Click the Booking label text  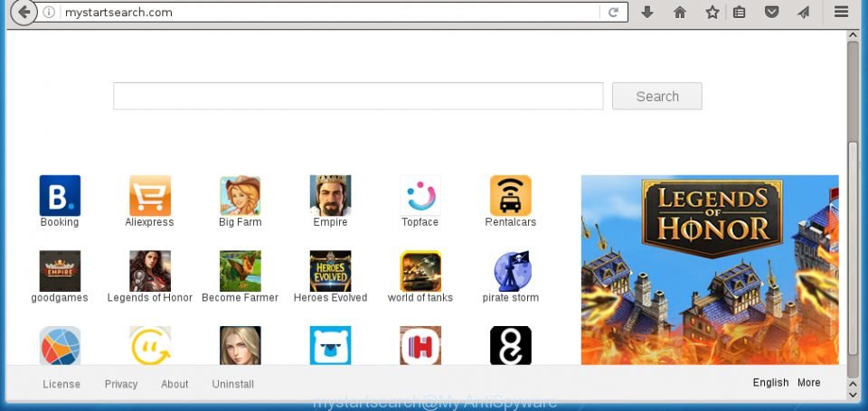coord(60,222)
